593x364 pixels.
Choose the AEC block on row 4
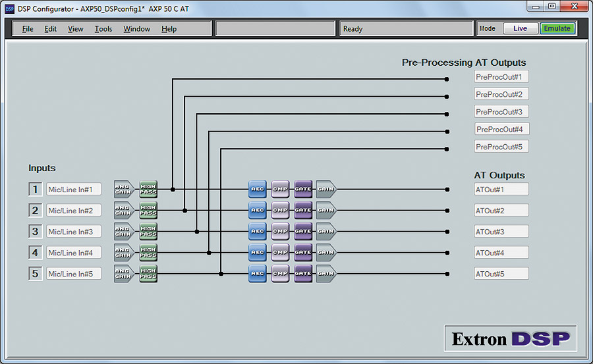click(x=258, y=253)
